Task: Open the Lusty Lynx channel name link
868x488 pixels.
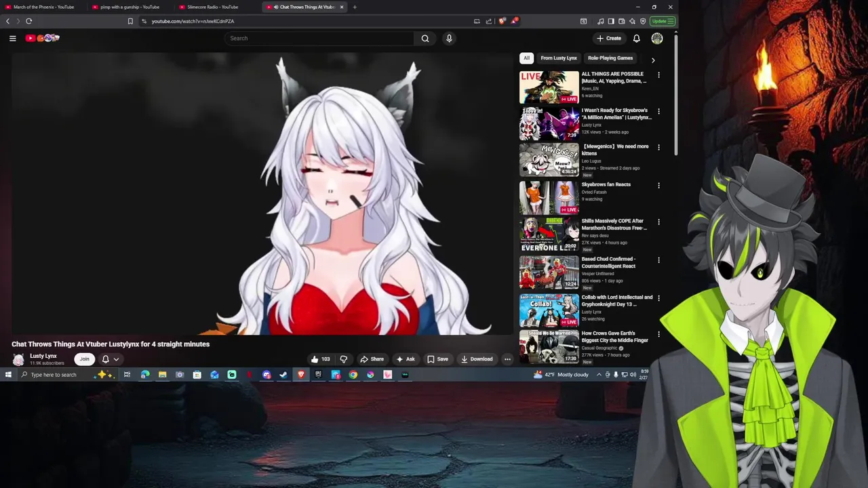Action: (43, 356)
